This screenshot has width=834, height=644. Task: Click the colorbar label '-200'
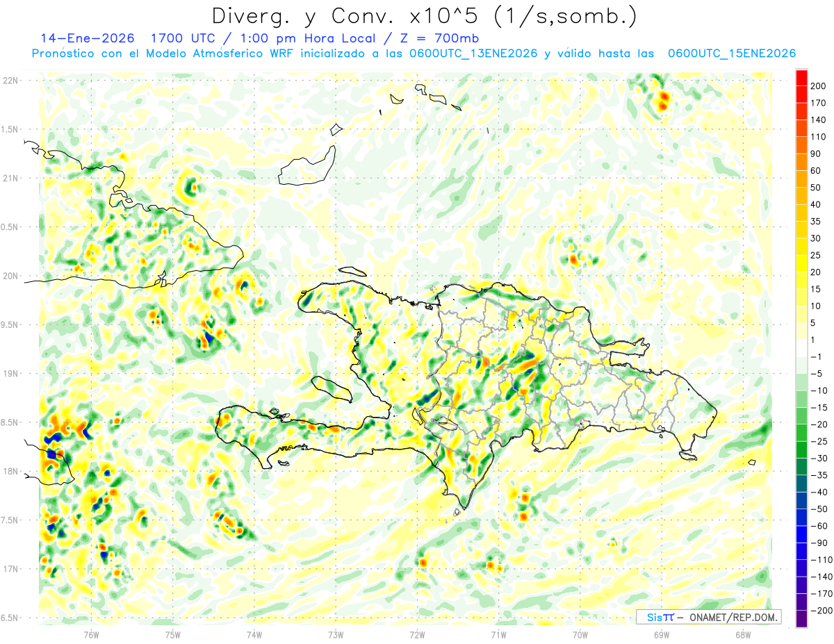tap(821, 611)
